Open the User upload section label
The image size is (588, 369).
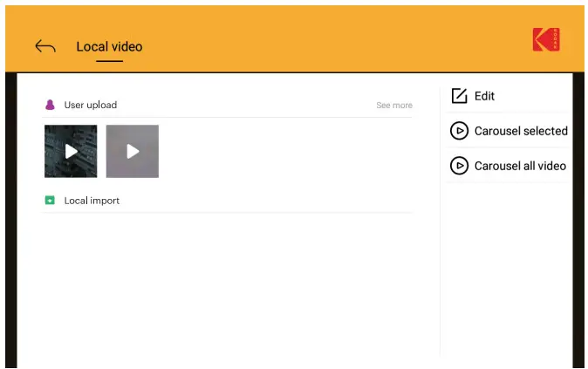click(x=91, y=105)
